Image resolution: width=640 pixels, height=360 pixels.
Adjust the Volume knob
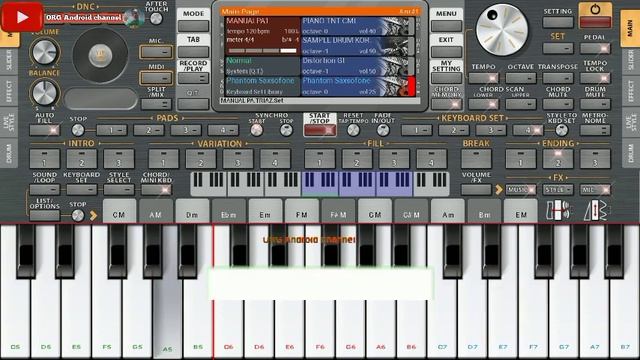(x=44, y=52)
